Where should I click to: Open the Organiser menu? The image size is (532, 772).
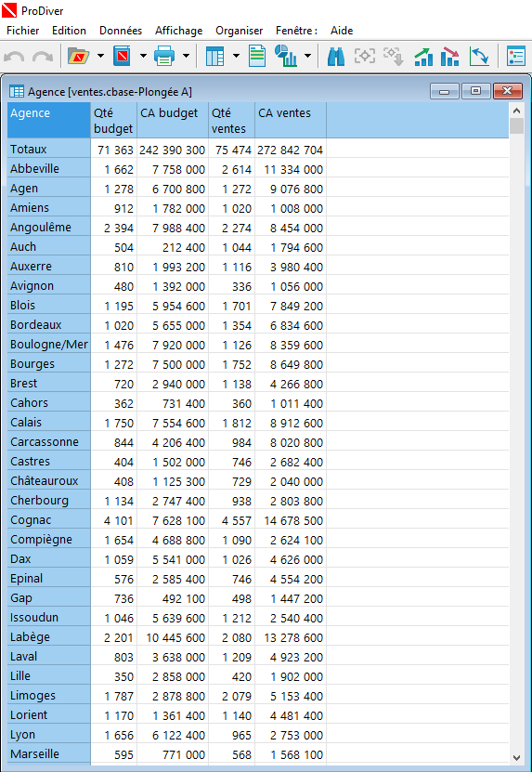coord(240,31)
